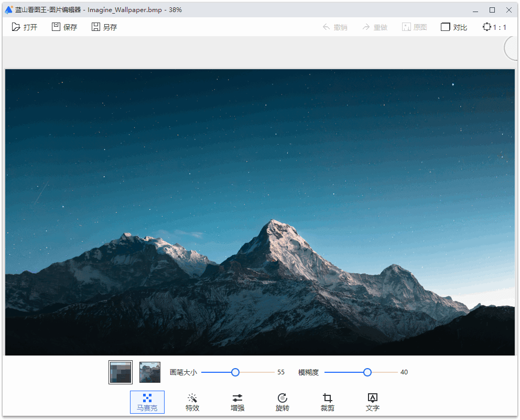Select the Mosaic (马赛克) tool
Viewport: 520px width, 420px height.
point(147,402)
